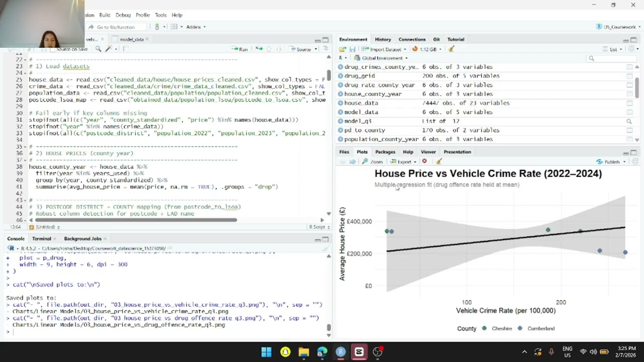Screen dimensions: 644x362
Task: Toggle the Source on Save checkbox
Action: 52,49
